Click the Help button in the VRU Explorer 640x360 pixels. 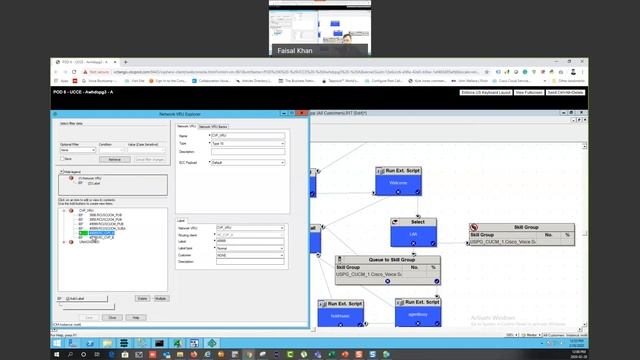[x=136, y=318]
